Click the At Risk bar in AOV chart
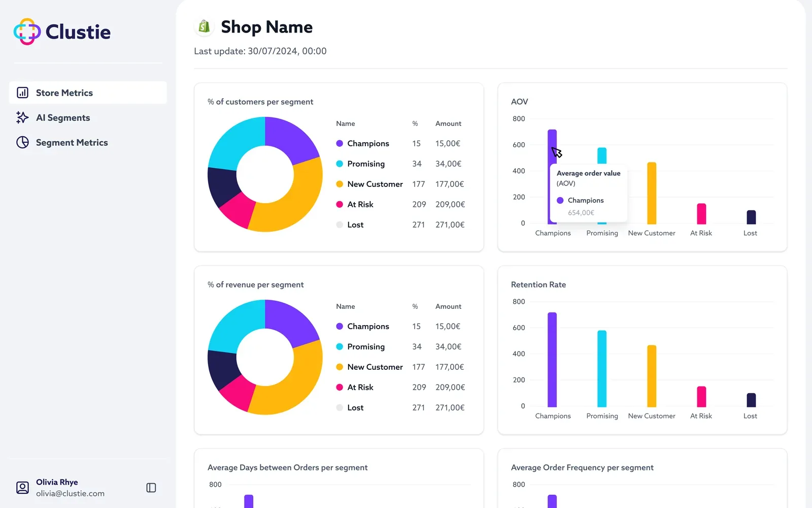The width and height of the screenshot is (812, 508). [x=701, y=214]
